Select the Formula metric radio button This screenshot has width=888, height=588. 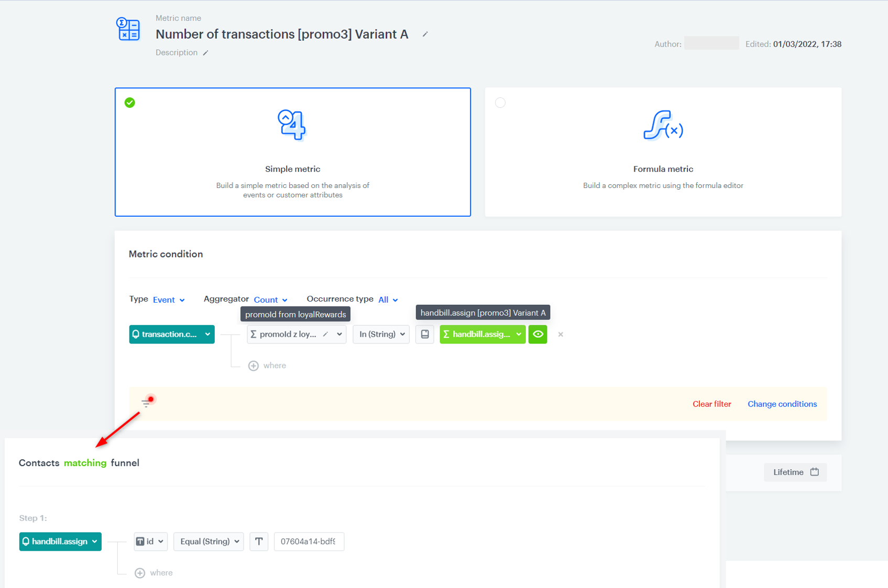pos(500,103)
